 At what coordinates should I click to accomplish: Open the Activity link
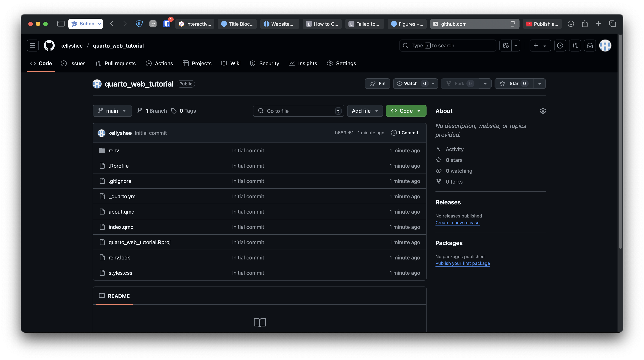pos(454,149)
